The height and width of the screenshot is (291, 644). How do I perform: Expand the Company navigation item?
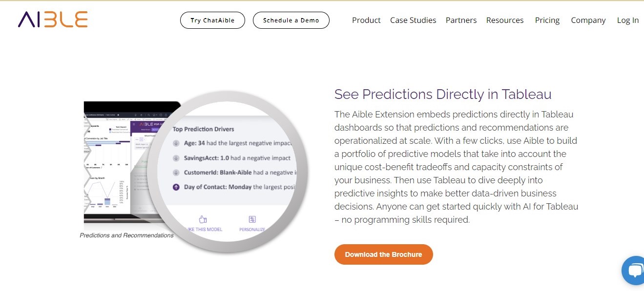(x=588, y=20)
